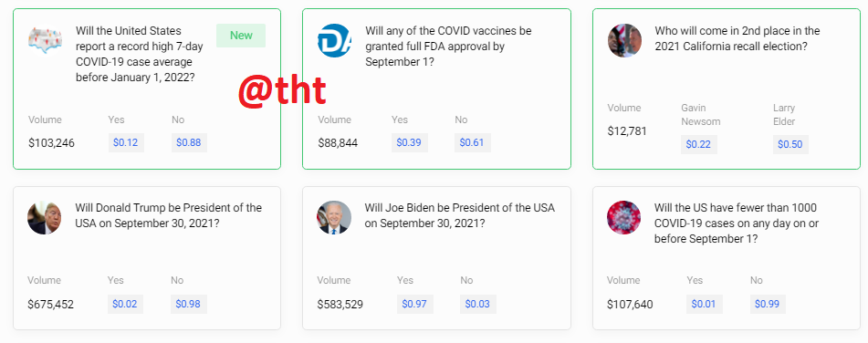This screenshot has height=343, width=868.
Task: Pick Gavin Newsom price $0.22
Action: coord(699,144)
